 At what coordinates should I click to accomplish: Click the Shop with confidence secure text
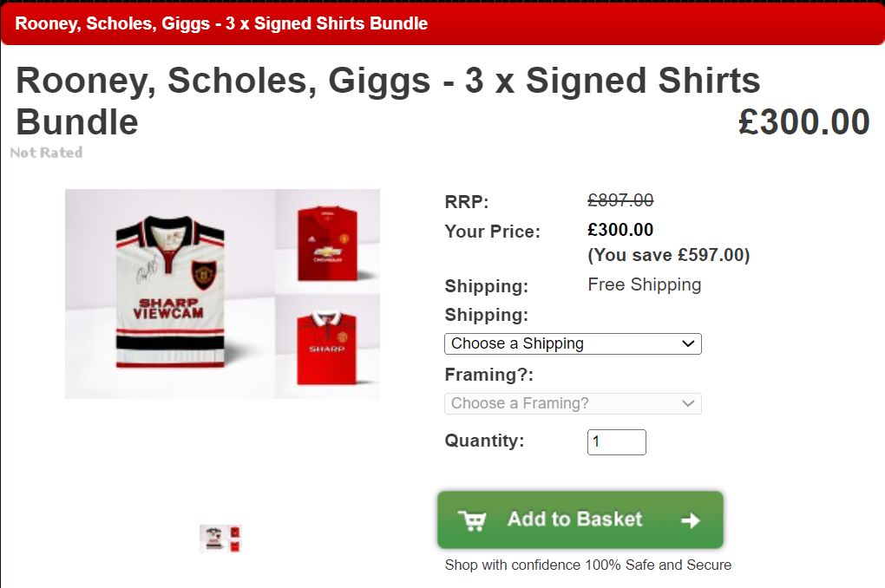pos(587,565)
